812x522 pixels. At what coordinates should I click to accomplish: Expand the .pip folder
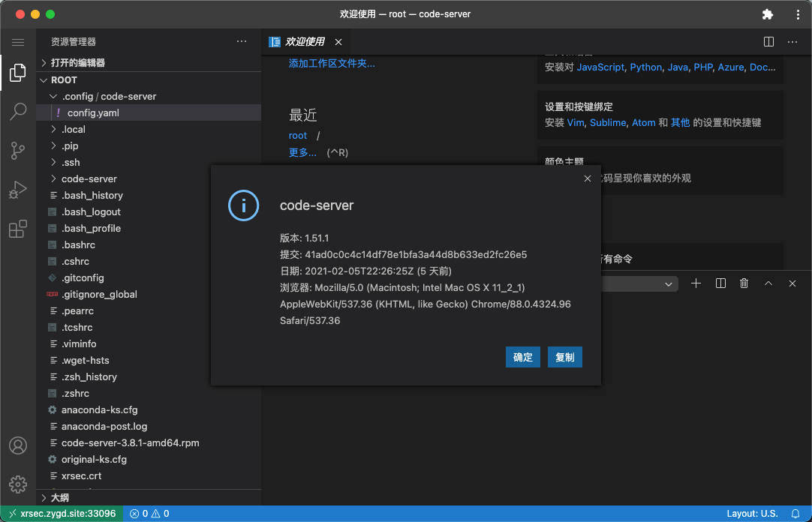click(149, 146)
